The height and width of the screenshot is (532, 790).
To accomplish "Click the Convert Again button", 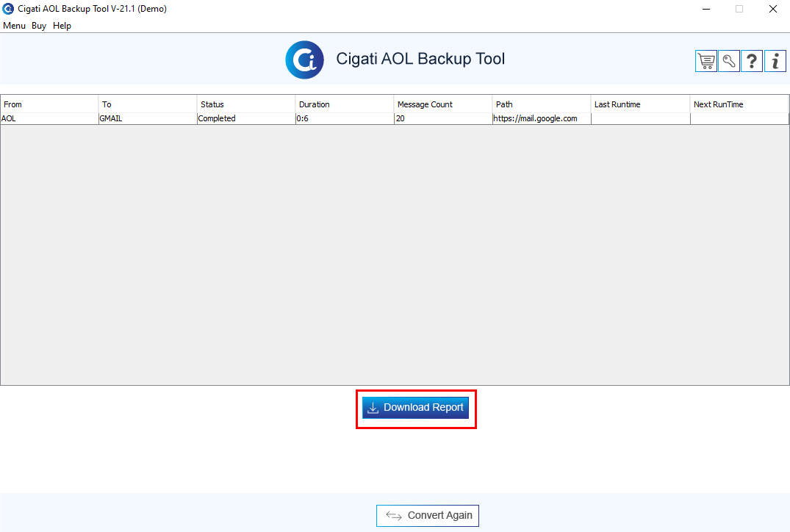I will tap(428, 515).
